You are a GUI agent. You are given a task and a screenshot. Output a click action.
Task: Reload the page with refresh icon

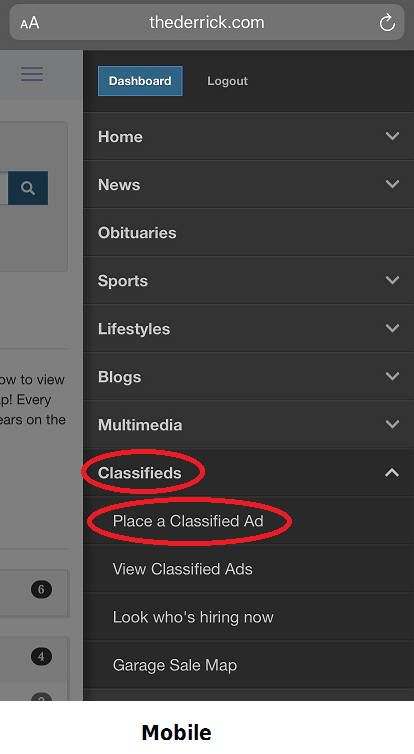pyautogui.click(x=387, y=23)
